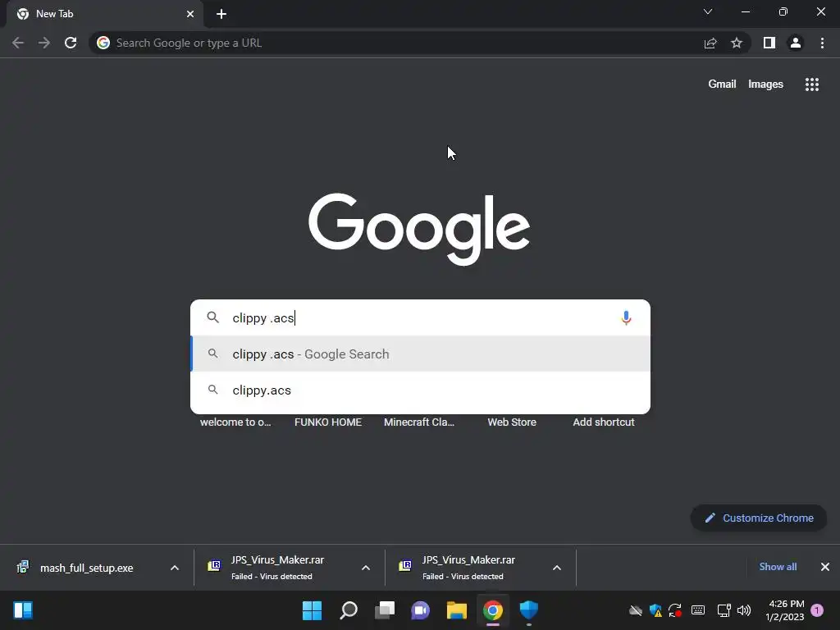Open the Windows Start menu
Image resolution: width=840 pixels, height=630 pixels.
(x=313, y=610)
